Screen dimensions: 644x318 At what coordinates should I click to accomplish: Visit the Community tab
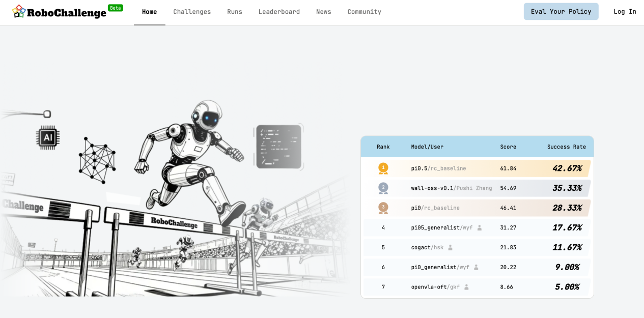[x=364, y=12]
